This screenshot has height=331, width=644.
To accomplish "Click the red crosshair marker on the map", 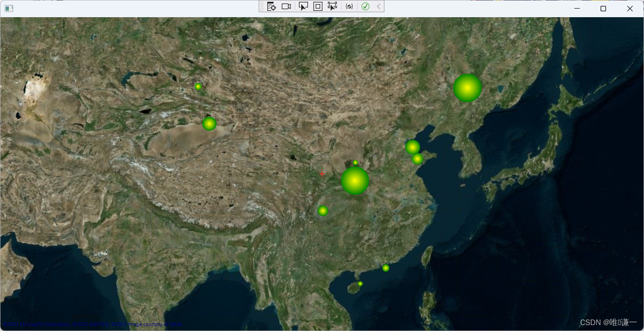I will click(322, 174).
